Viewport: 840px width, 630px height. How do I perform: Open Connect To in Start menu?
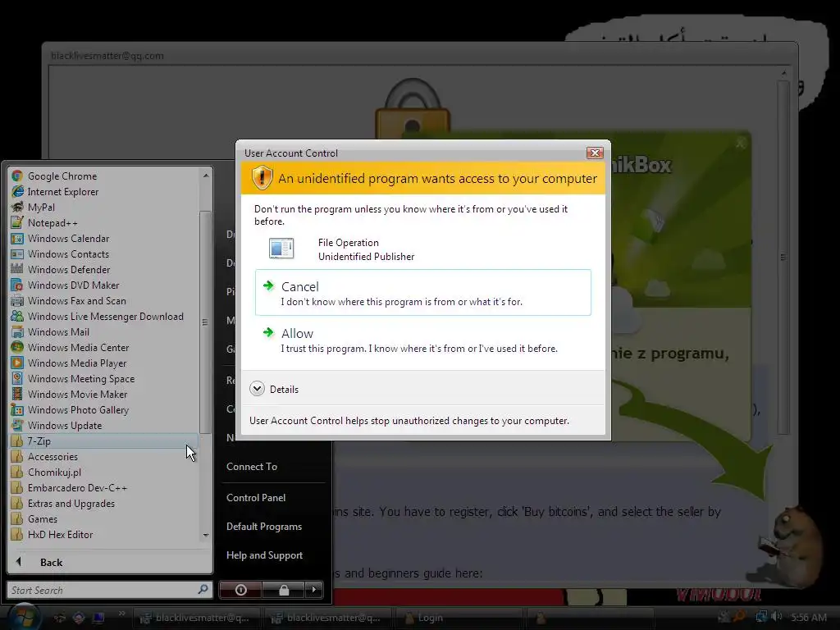coord(252,467)
